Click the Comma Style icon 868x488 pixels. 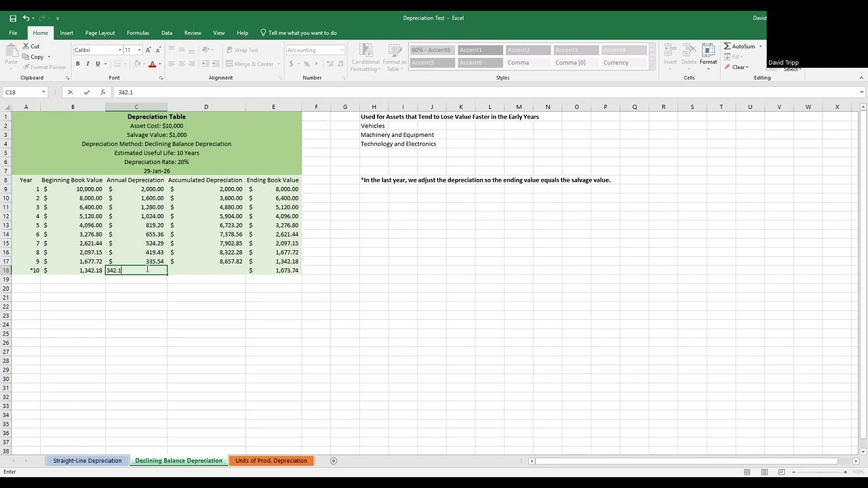(316, 64)
